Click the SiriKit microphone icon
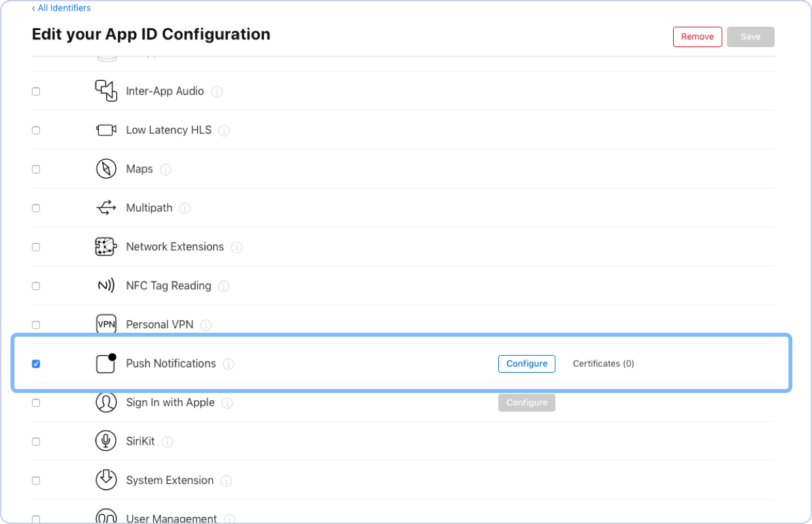Screen dimensions: 812x524 tap(105, 441)
